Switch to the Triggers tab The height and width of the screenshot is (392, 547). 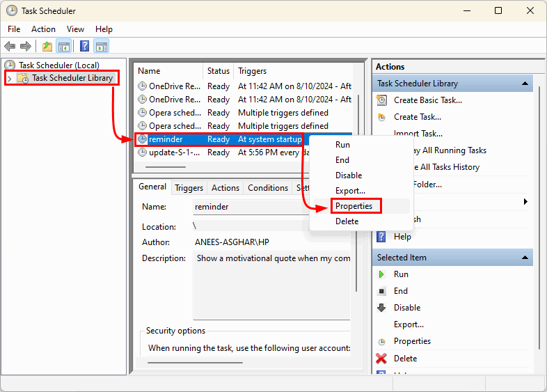coord(189,188)
